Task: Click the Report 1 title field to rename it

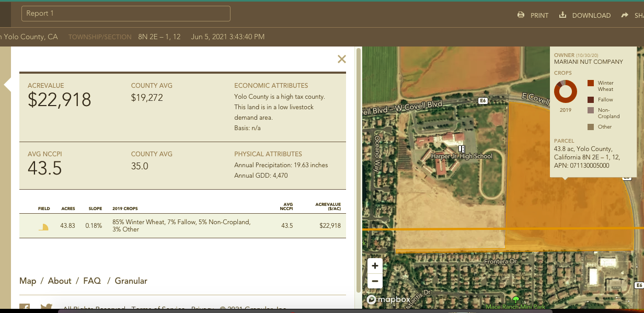Action: [125, 13]
